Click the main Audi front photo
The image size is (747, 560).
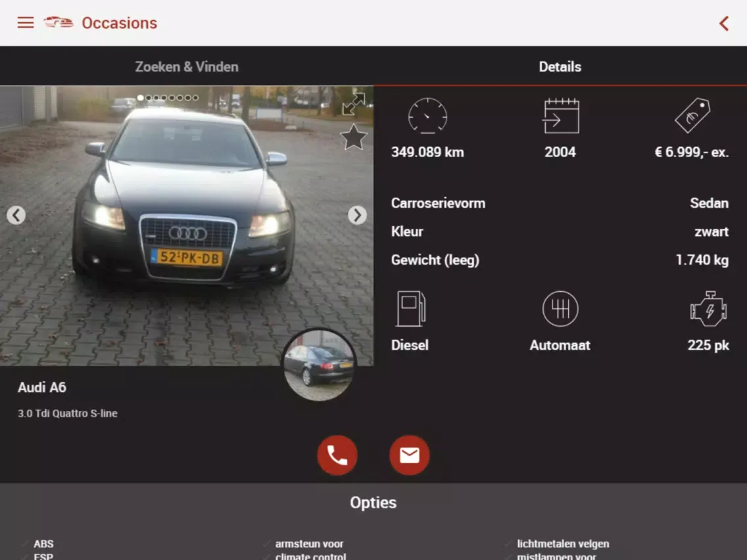click(187, 225)
